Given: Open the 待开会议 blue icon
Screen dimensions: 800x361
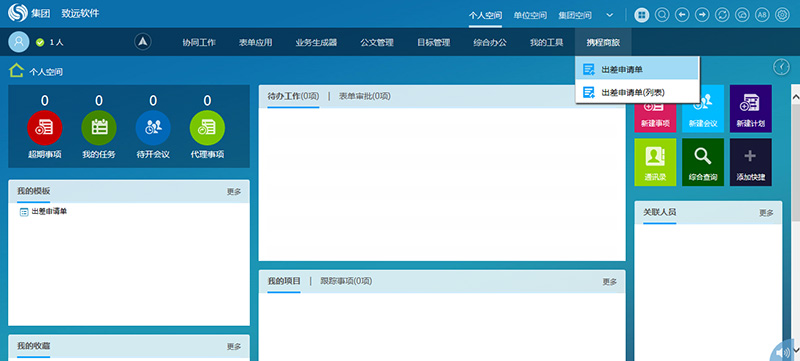Looking at the screenshot, I should tap(153, 128).
